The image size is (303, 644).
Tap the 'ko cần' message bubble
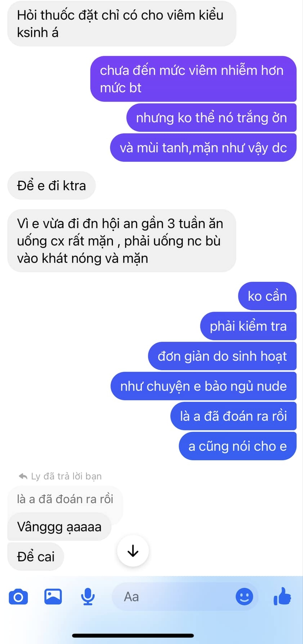click(x=267, y=296)
